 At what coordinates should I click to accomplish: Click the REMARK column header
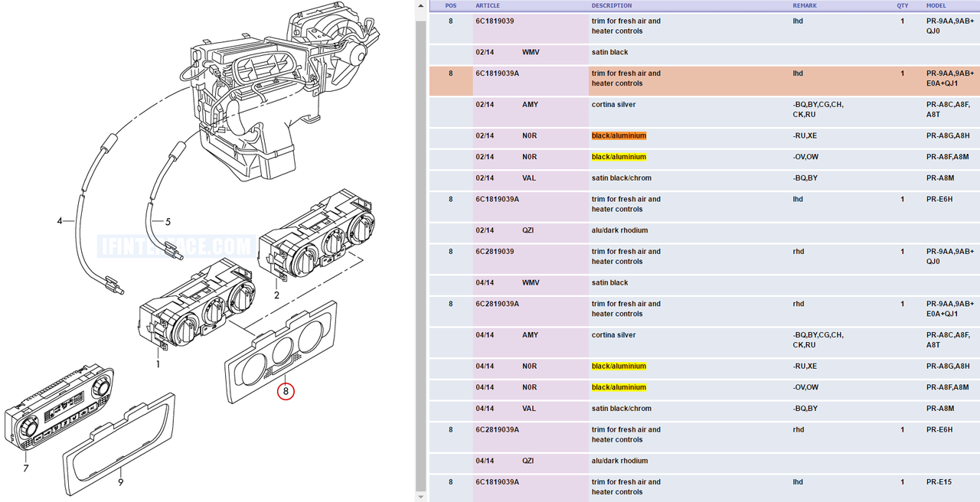coord(806,5)
